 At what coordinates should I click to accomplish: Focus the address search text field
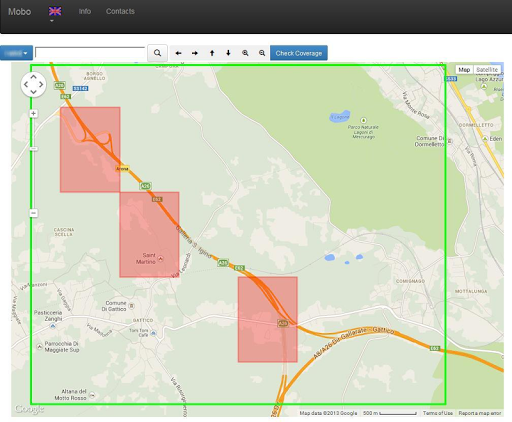tap(90, 53)
